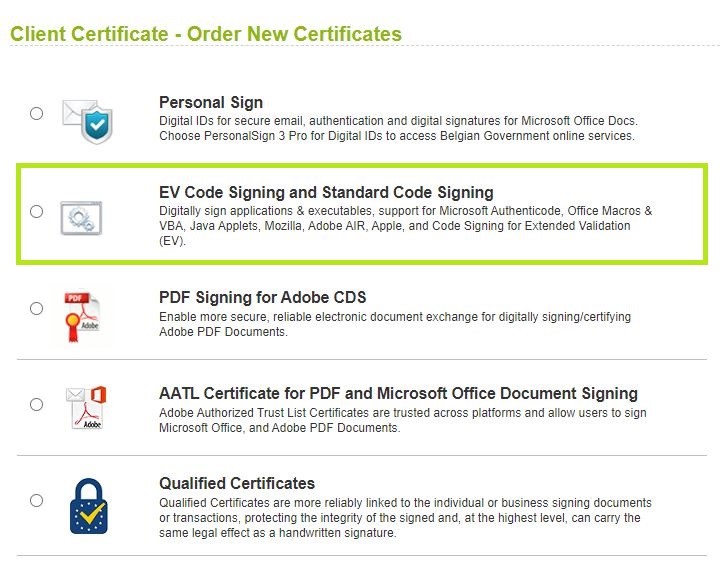Screen dimensions: 721x579
Task: Click the AATL Certificate for PDF heading
Action: coord(398,394)
